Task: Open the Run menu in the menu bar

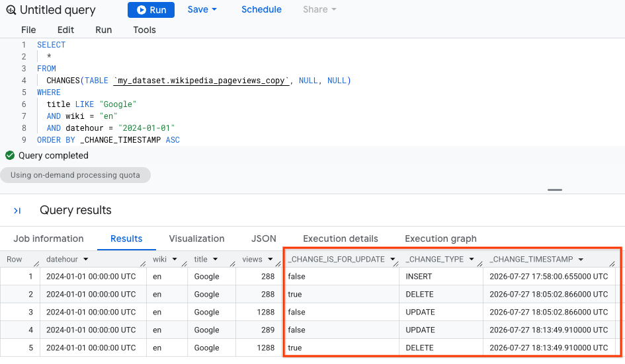Action: [104, 30]
